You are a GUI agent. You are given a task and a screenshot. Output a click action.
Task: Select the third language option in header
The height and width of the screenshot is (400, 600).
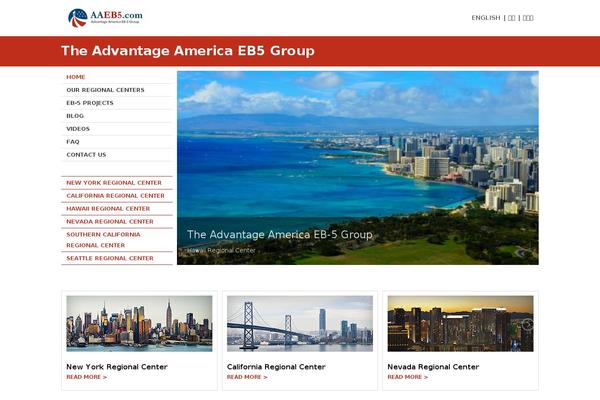click(528, 18)
